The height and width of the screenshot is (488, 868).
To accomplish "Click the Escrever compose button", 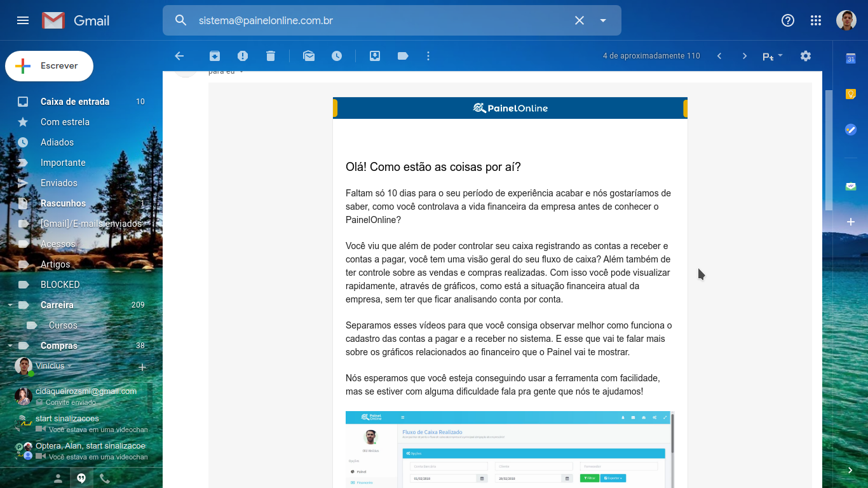I will pos(49,66).
